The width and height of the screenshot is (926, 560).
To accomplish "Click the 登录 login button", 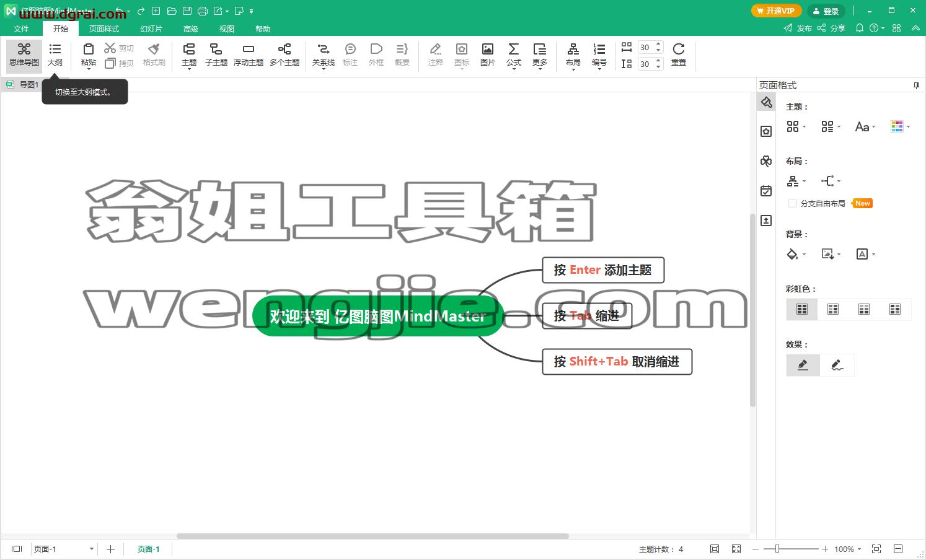I will point(826,11).
